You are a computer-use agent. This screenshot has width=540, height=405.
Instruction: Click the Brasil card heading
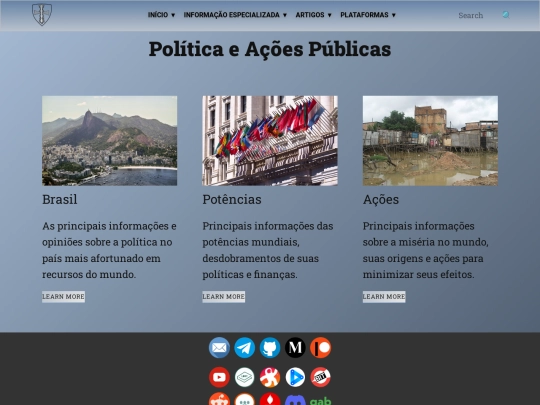click(60, 199)
